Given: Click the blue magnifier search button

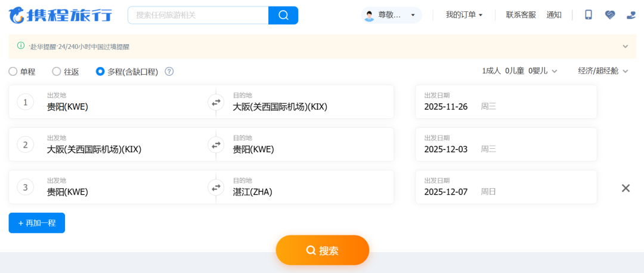Looking at the screenshot, I should coord(283,16).
